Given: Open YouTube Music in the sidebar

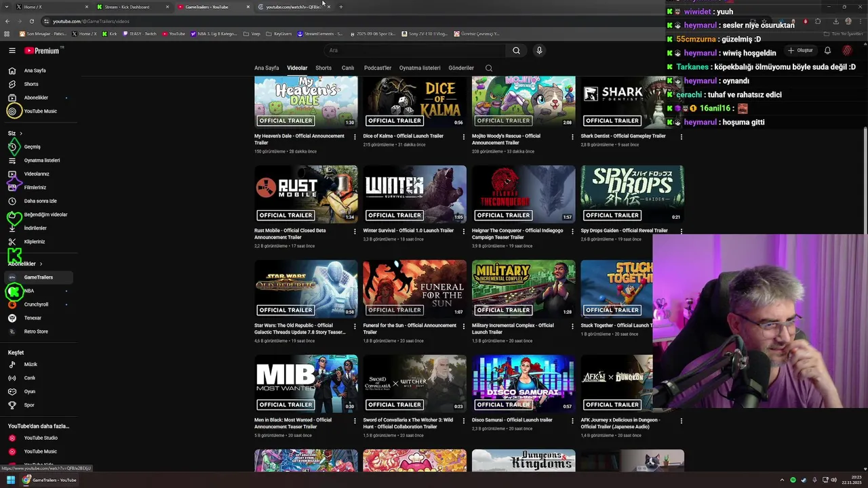Looking at the screenshot, I should pos(41,111).
